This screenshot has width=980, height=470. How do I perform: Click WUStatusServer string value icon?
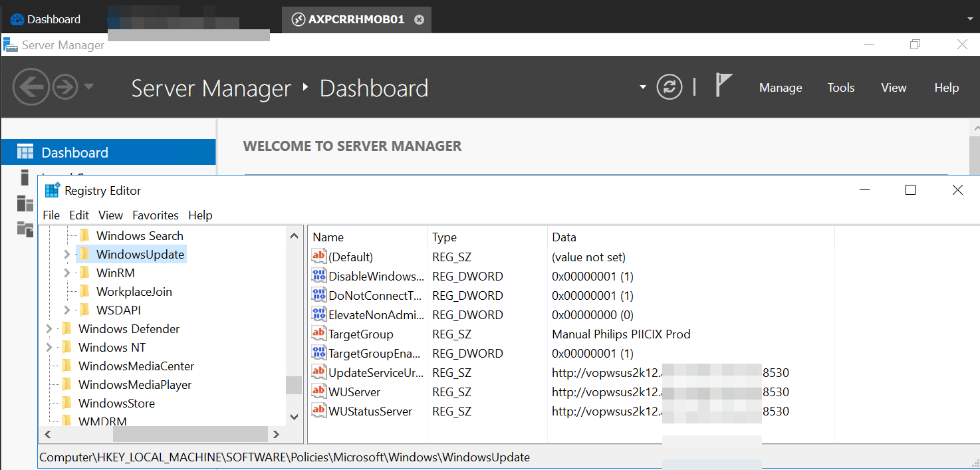pos(319,411)
